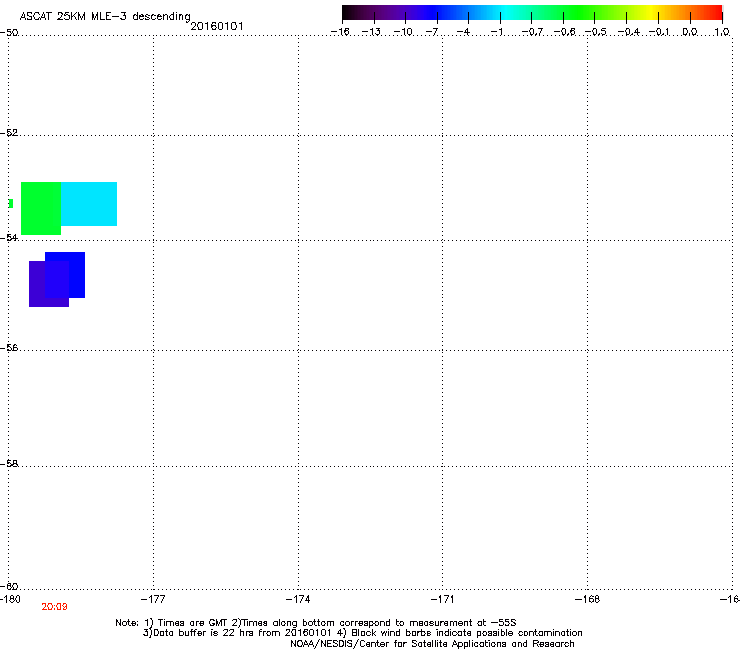The height and width of the screenshot is (650, 740).
Task: Click the '-4' color bar label
Action: click(463, 32)
